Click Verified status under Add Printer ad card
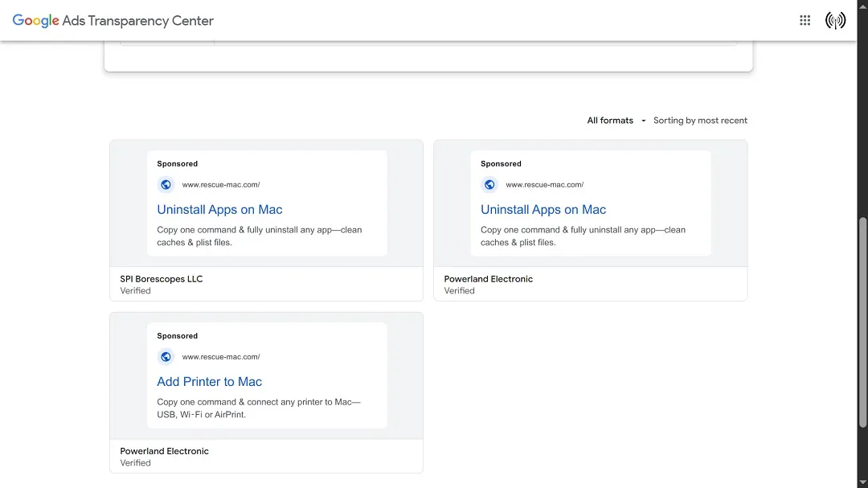 click(135, 463)
